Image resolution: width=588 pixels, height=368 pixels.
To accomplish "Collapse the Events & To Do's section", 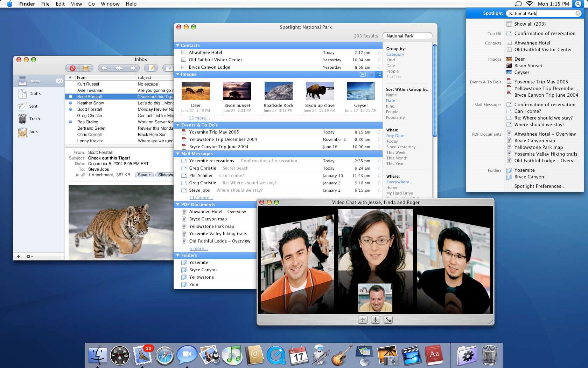I will [x=178, y=125].
